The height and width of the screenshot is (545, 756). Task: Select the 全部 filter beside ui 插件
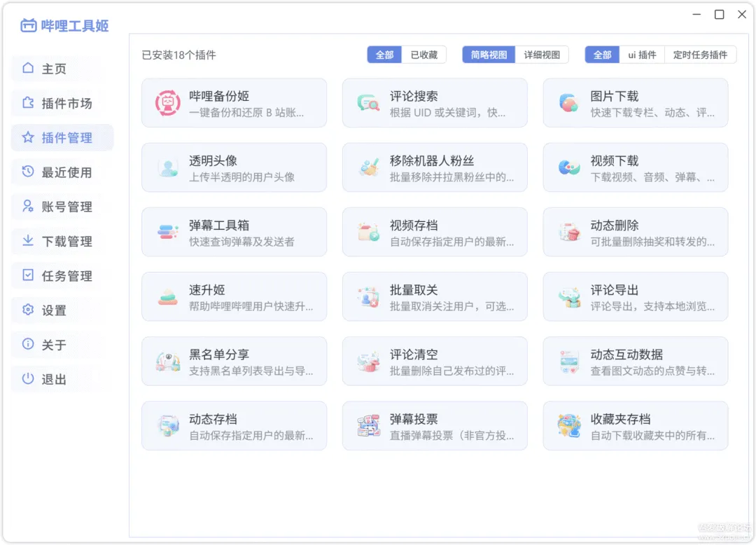tap(602, 55)
